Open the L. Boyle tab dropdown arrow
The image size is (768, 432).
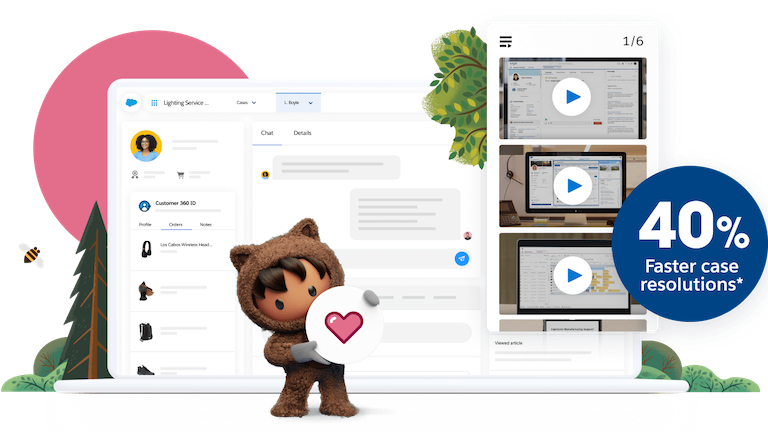(311, 103)
